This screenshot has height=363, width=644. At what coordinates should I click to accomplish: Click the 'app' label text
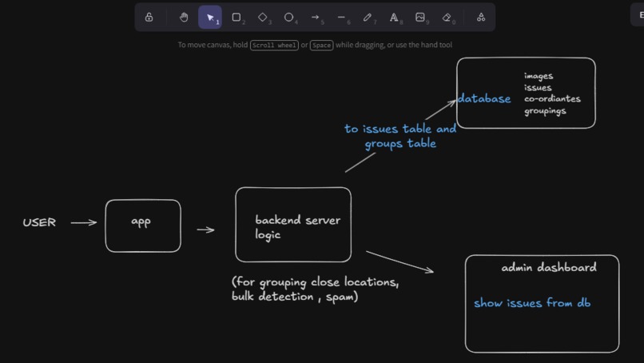coord(141,221)
